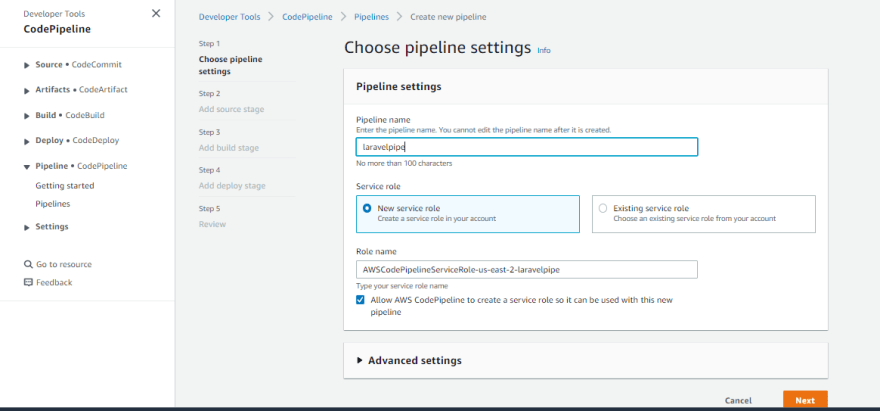
Task: Click the Feedback link text
Action: [x=54, y=282]
